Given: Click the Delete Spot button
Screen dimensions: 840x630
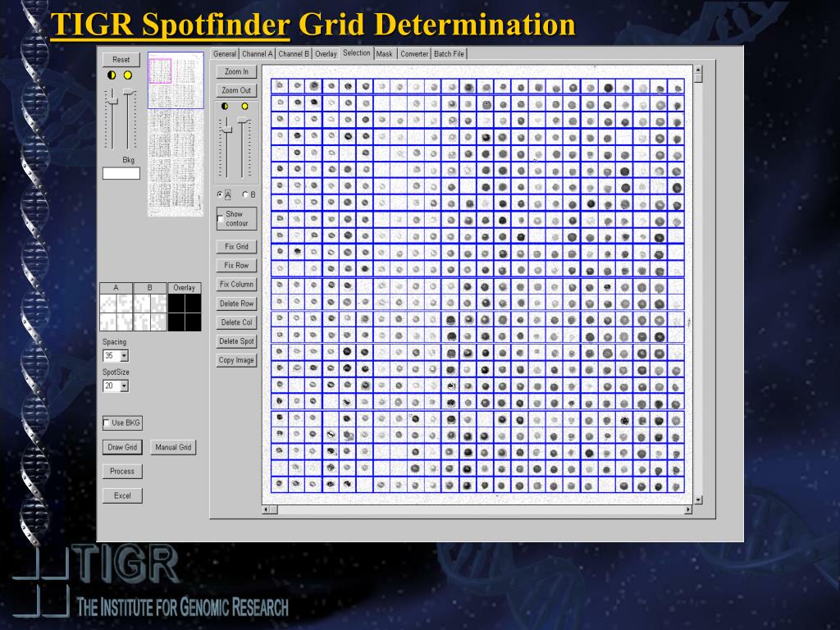Looking at the screenshot, I should point(236,341).
